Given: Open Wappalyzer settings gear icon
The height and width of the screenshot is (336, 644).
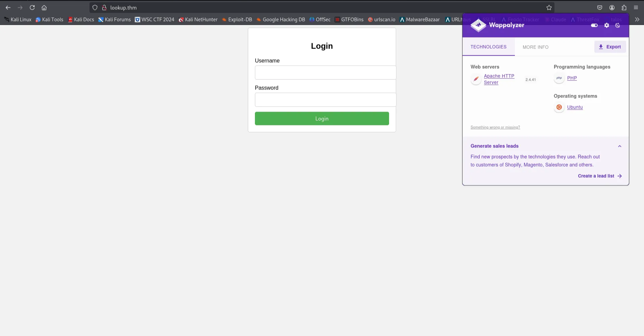Looking at the screenshot, I should [606, 25].
